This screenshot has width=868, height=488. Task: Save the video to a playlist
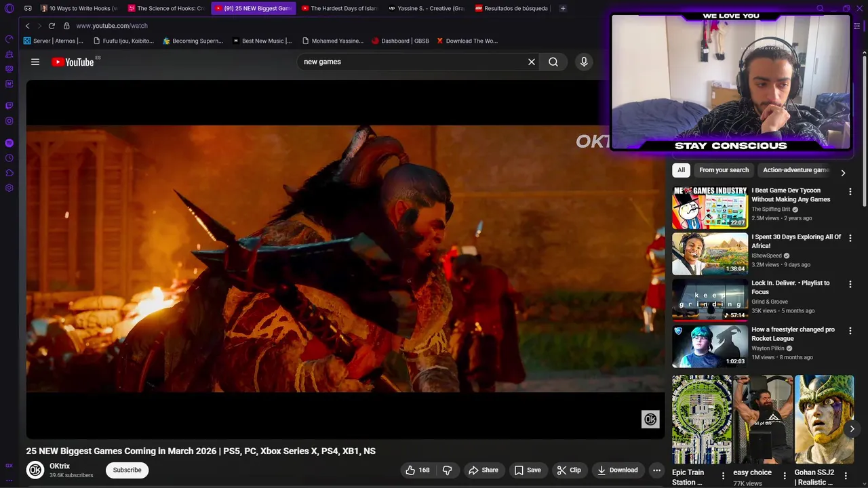[528, 470]
